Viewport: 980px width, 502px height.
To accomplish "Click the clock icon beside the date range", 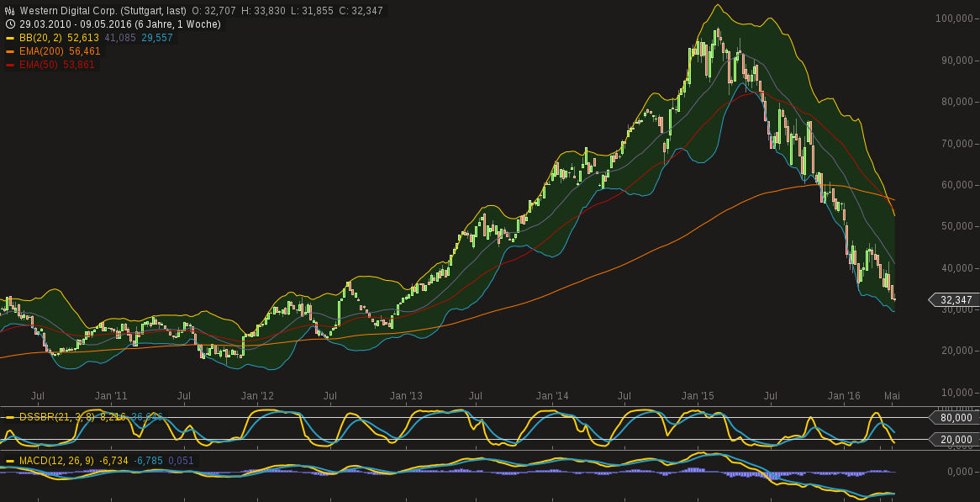I will [x=8, y=24].
